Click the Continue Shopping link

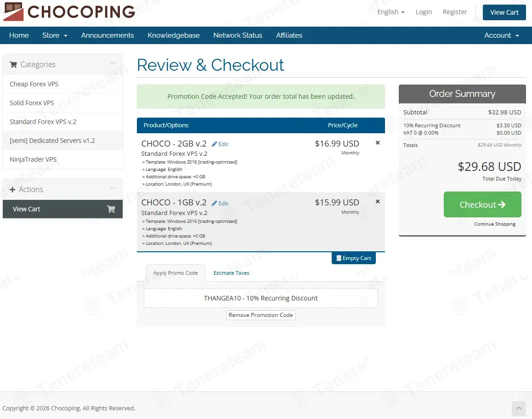coord(495,224)
